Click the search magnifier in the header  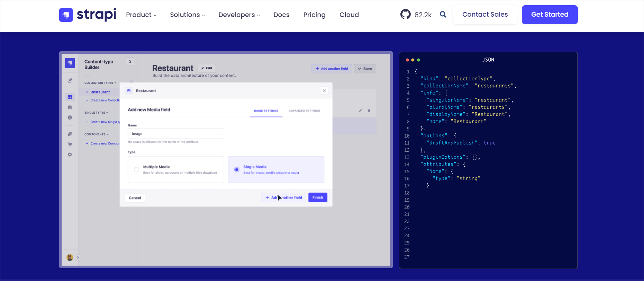(x=443, y=15)
